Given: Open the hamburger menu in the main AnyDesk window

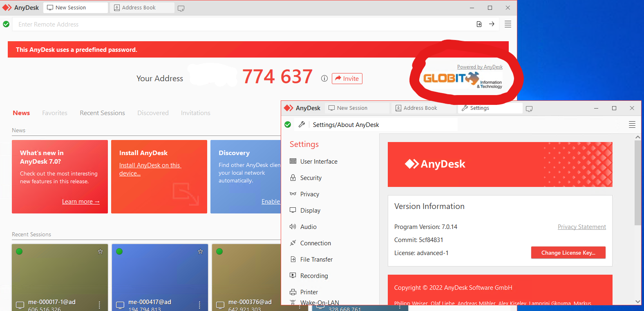Looking at the screenshot, I should tap(508, 24).
